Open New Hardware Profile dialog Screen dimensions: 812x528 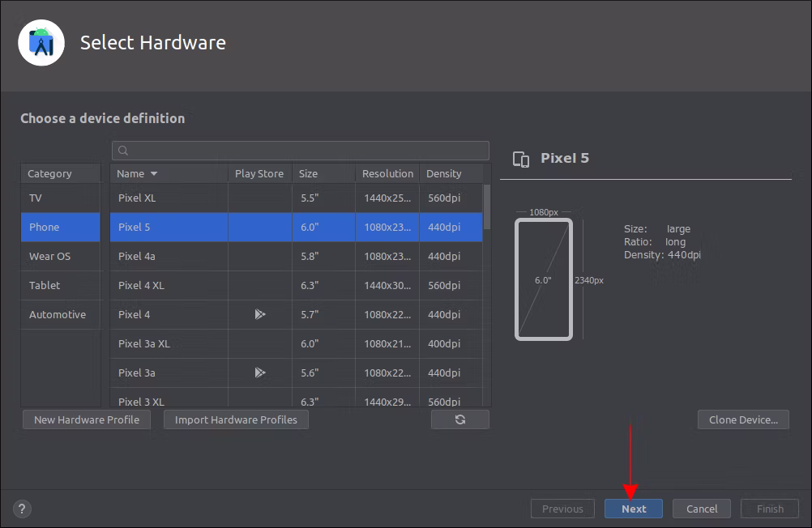87,419
